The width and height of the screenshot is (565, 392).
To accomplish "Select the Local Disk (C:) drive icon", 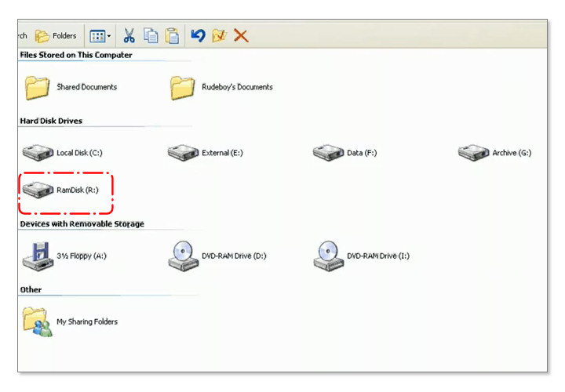I will pos(38,153).
